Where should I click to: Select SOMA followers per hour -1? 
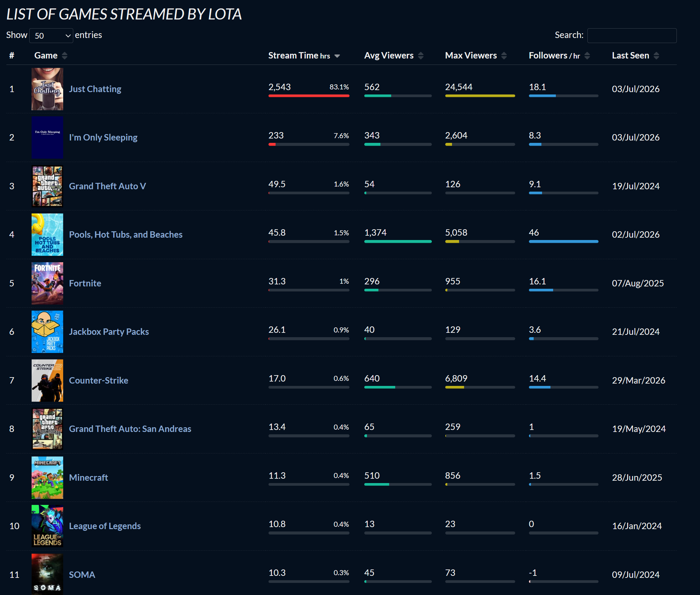pyautogui.click(x=533, y=573)
